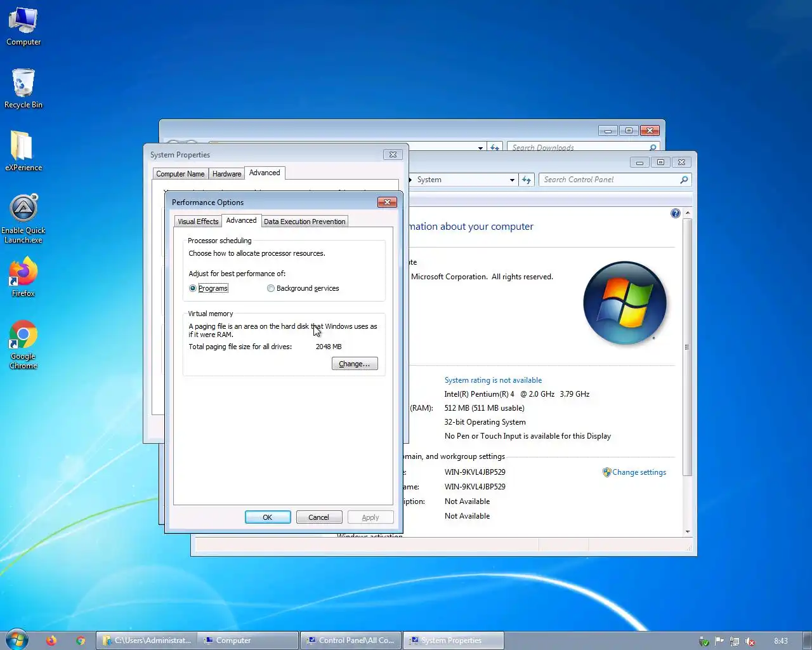
Task: Switch to C:\Users\Administrat... taskbar window
Action: click(x=147, y=640)
